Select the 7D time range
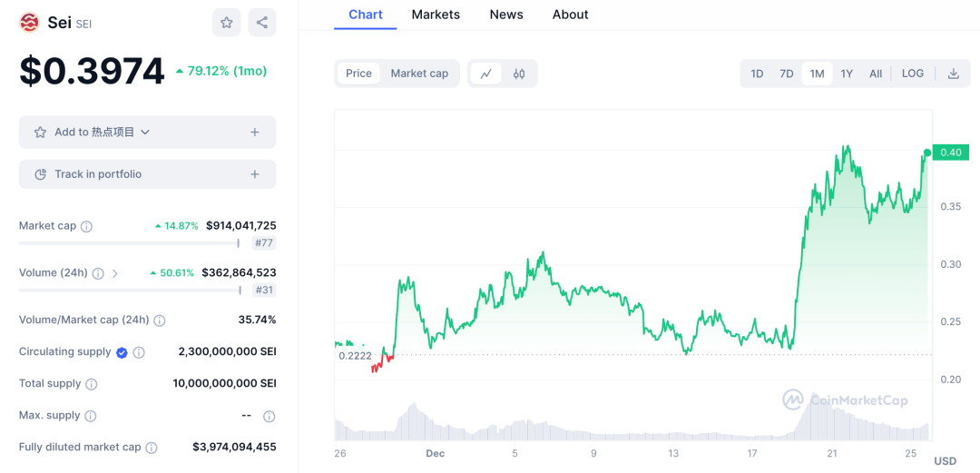 pos(787,74)
